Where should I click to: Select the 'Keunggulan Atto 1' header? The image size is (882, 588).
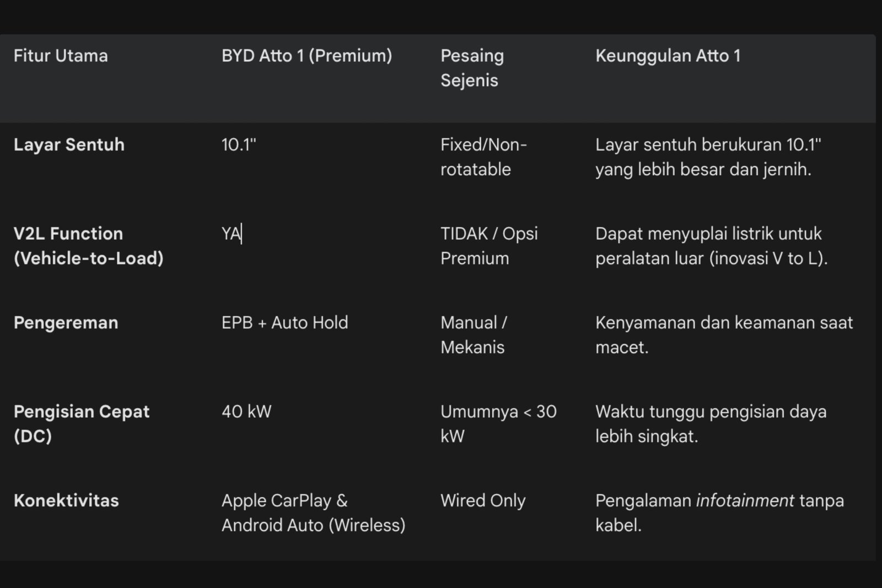point(668,56)
